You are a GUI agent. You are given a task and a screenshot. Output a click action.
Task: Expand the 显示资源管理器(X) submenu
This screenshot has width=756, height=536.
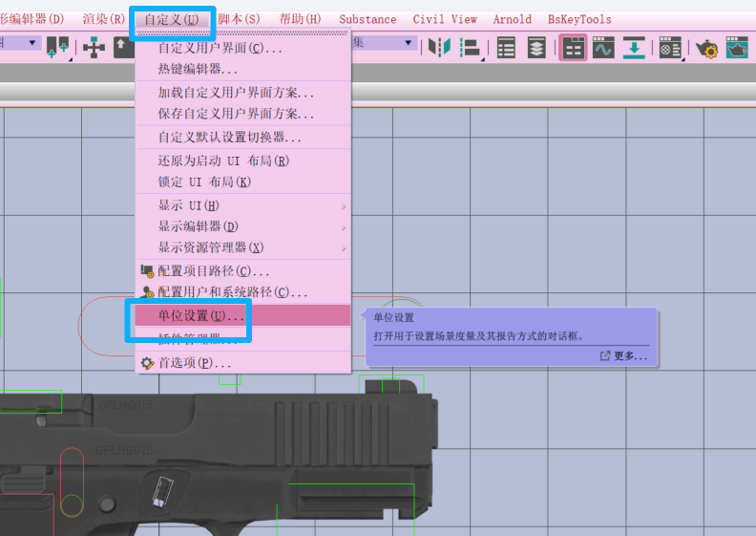[243, 247]
